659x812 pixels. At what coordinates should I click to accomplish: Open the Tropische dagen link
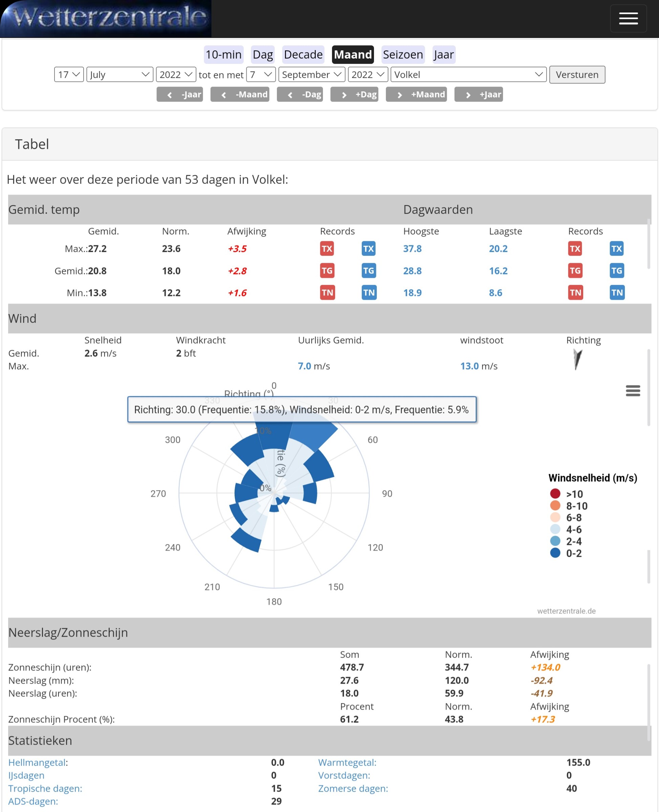click(45, 788)
